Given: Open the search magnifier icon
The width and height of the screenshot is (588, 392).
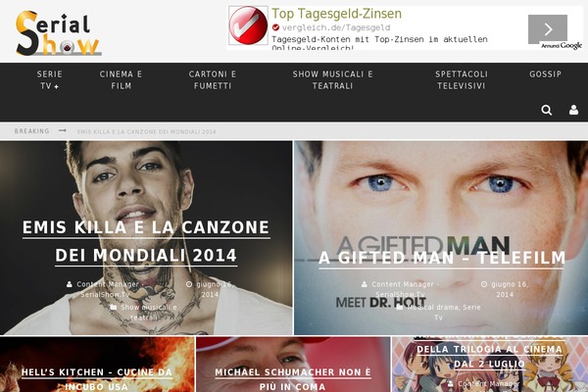Looking at the screenshot, I should pyautogui.click(x=547, y=110).
